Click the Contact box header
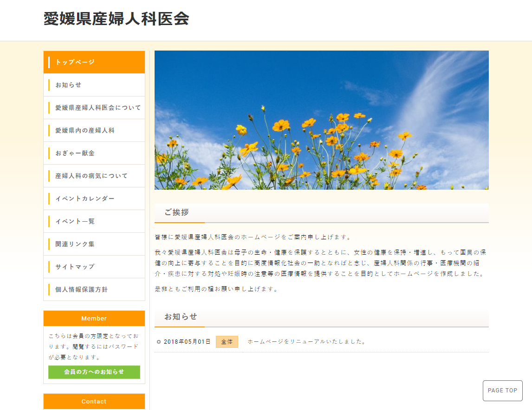Screen dimensions: 532x410 click(94, 402)
